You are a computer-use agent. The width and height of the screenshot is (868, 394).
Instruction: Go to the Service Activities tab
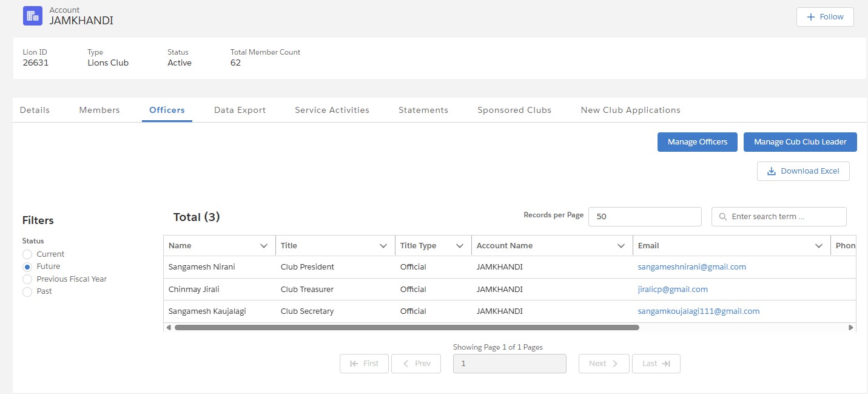[332, 110]
